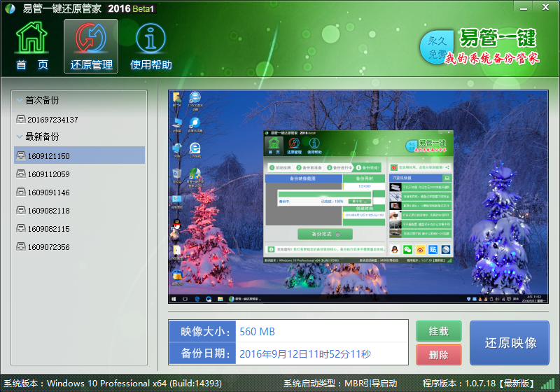
Task: Minimize the window from the title bar
Action: [x=523, y=8]
